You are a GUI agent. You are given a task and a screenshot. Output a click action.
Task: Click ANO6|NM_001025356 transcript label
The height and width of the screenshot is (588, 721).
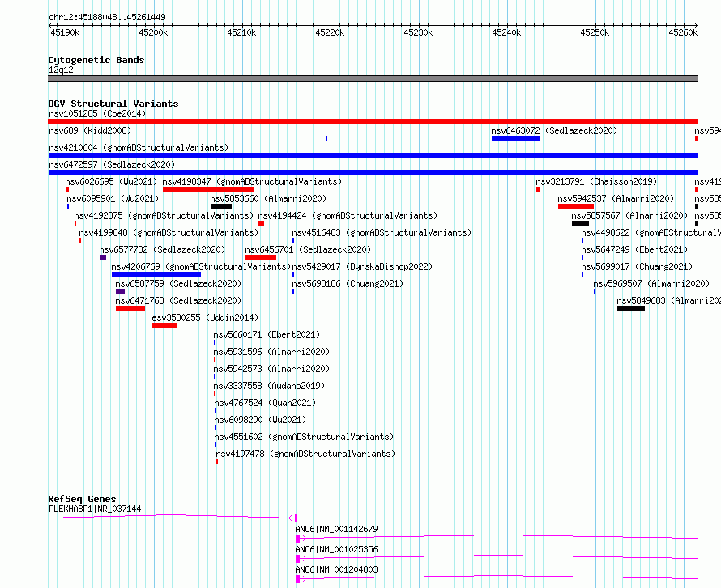click(336, 549)
